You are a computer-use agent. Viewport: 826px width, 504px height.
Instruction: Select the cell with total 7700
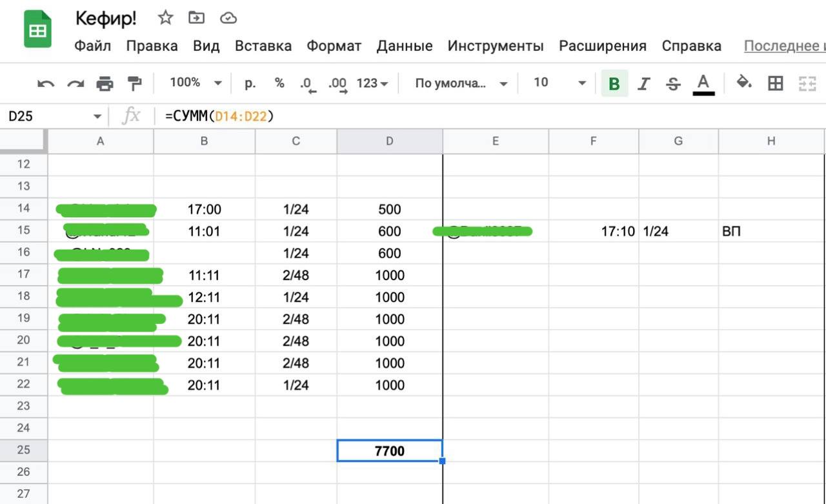click(x=389, y=450)
